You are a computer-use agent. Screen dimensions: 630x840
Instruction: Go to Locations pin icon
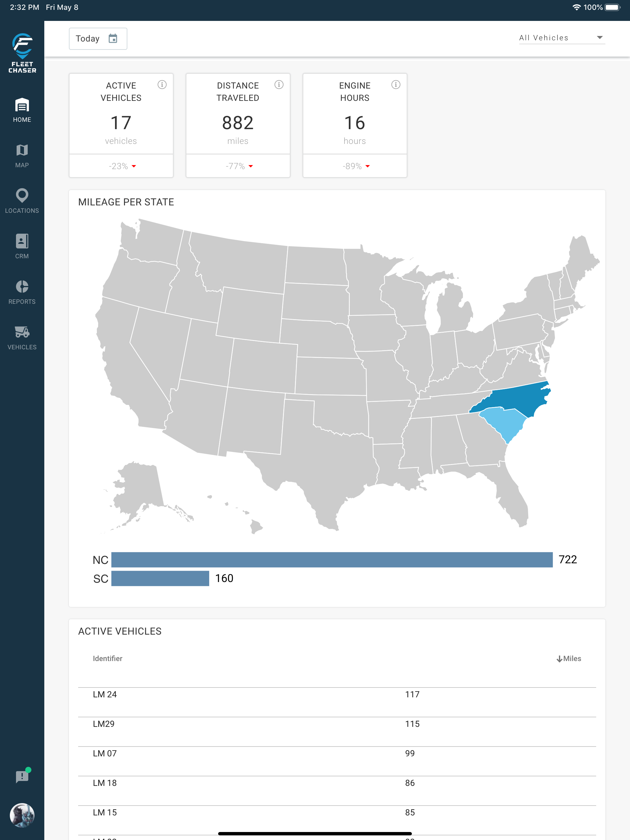pos(22,196)
